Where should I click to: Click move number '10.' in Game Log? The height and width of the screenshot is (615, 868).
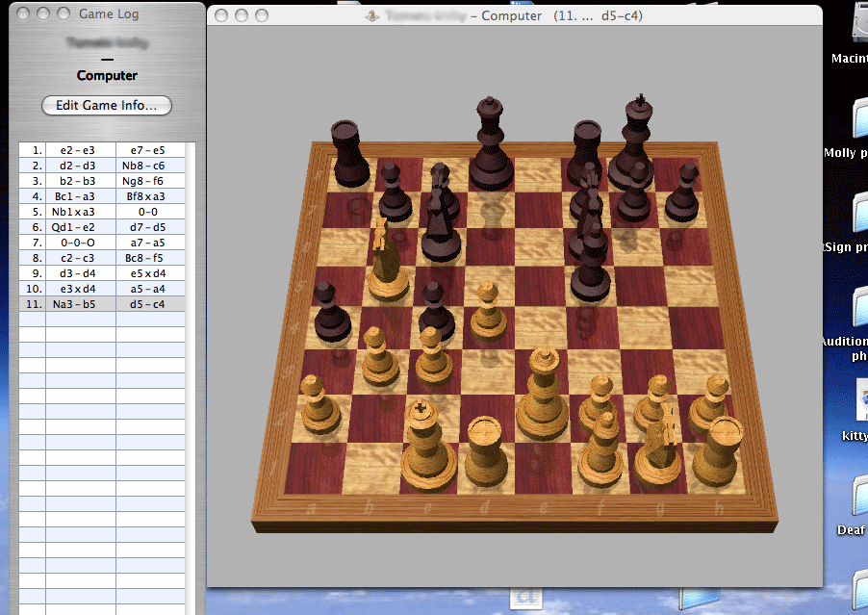34,290
